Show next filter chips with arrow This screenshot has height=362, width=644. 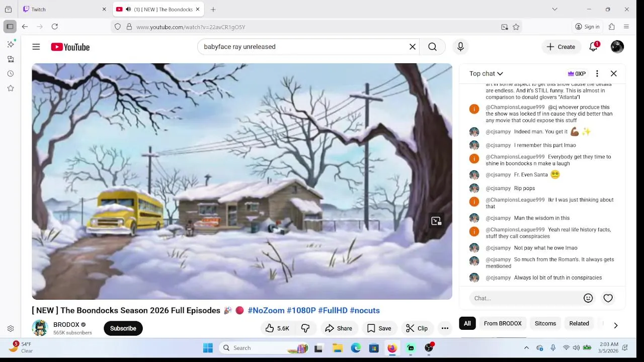(615, 325)
